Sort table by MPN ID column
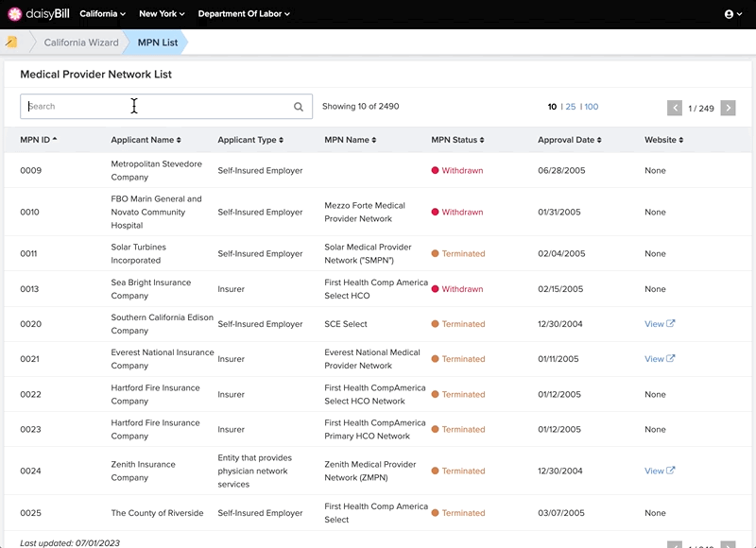Viewport: 756px width, 548px height. click(39, 140)
